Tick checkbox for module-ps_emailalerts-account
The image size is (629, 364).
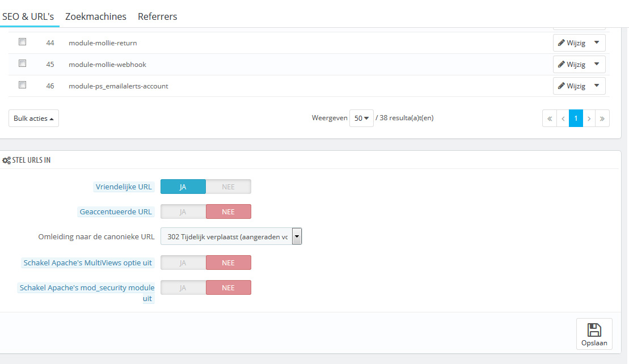[23, 85]
